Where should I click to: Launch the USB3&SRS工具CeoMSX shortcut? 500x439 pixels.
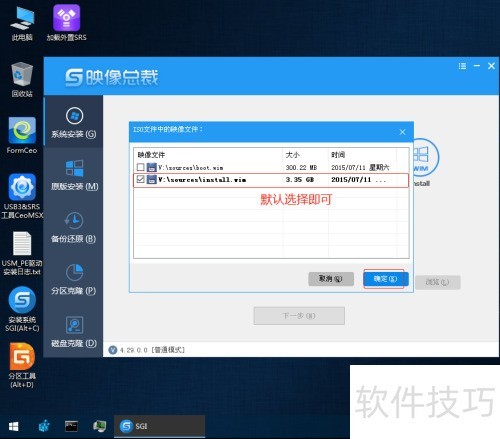[22, 196]
